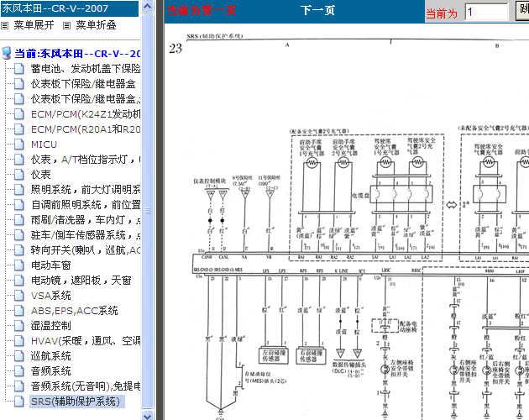Click the page icon next to 蓄电池、发动机盖下保险
The width and height of the screenshot is (529, 420).
tap(18, 69)
